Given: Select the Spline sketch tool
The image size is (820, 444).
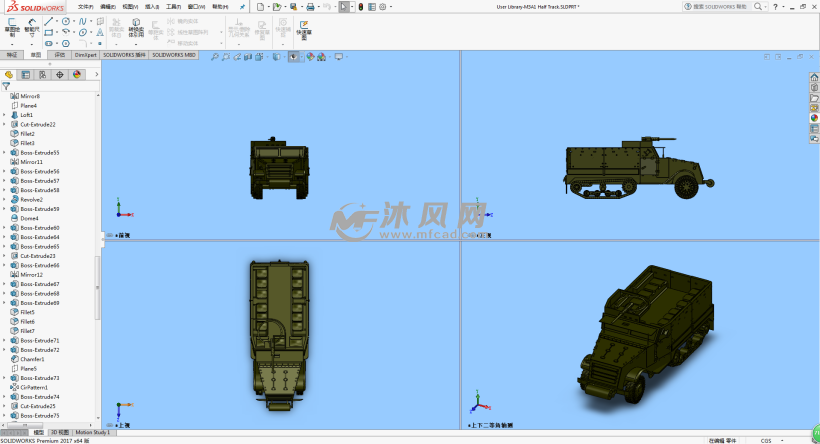Looking at the screenshot, I should (83, 21).
